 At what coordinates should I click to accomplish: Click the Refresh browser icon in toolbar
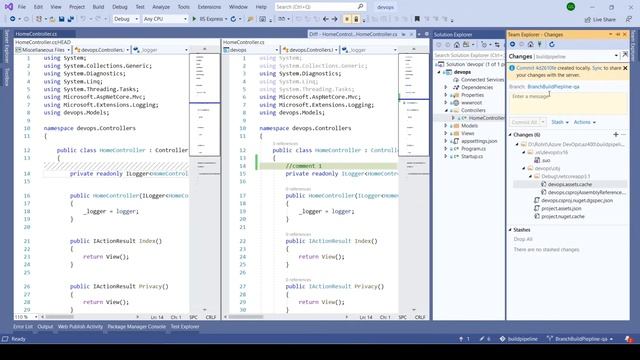click(x=233, y=19)
